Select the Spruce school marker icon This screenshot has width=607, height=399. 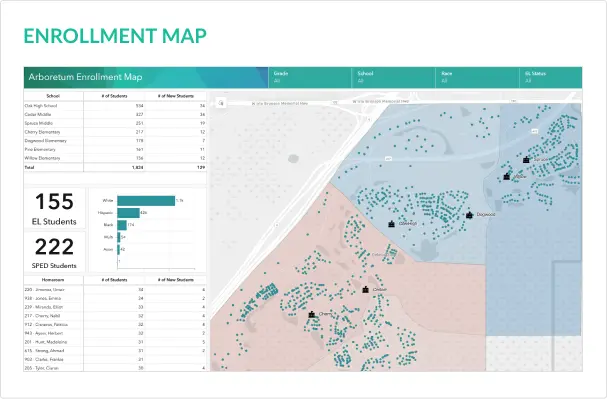coord(526,159)
